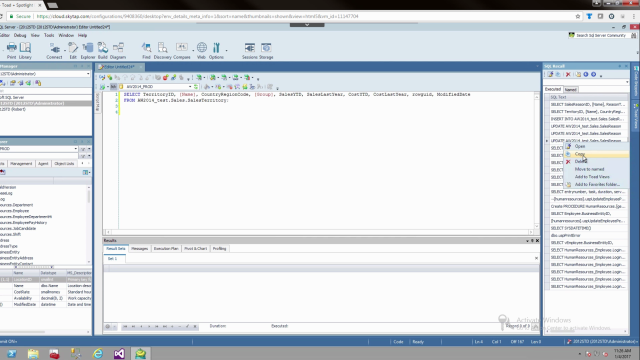Switch to the Pivot & Chart tab

pos(196,249)
